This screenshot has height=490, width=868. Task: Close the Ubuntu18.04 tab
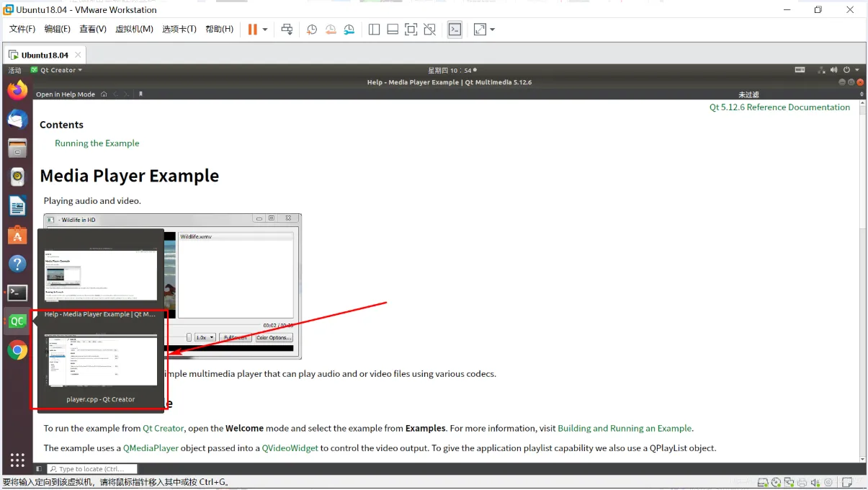(x=79, y=55)
